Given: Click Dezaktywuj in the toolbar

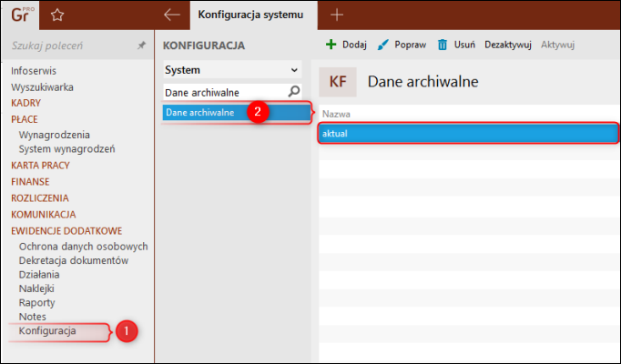Looking at the screenshot, I should (508, 45).
